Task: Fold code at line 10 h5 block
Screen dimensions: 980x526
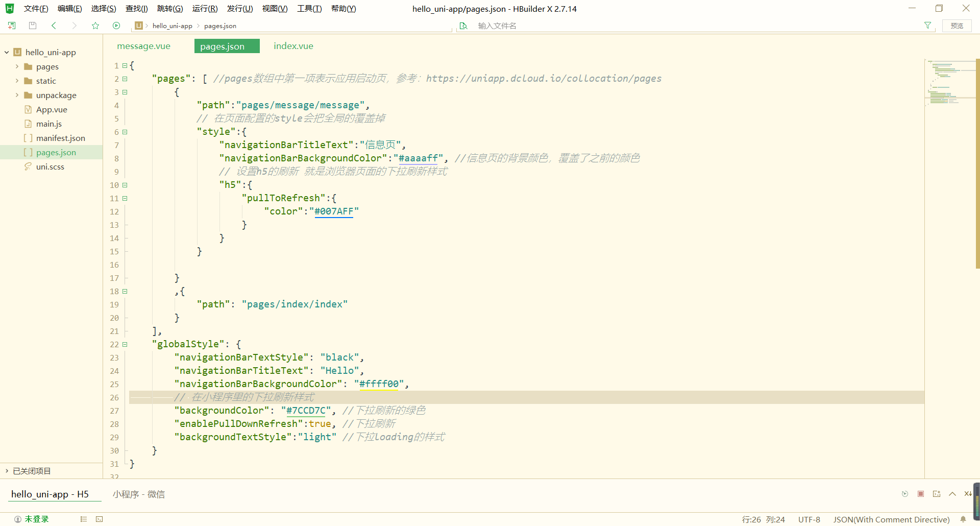Action: (125, 185)
